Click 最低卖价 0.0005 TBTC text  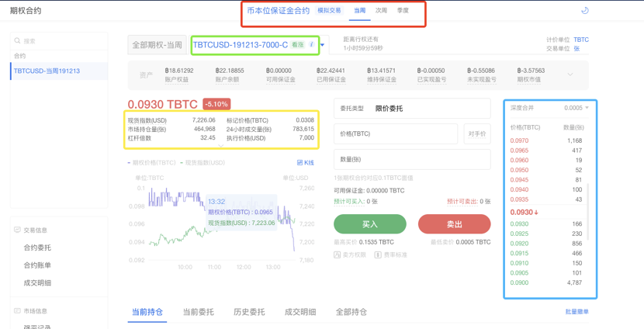click(x=460, y=242)
